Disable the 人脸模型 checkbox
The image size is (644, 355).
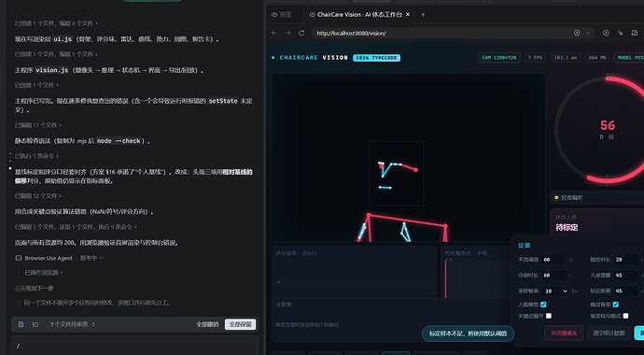click(543, 305)
